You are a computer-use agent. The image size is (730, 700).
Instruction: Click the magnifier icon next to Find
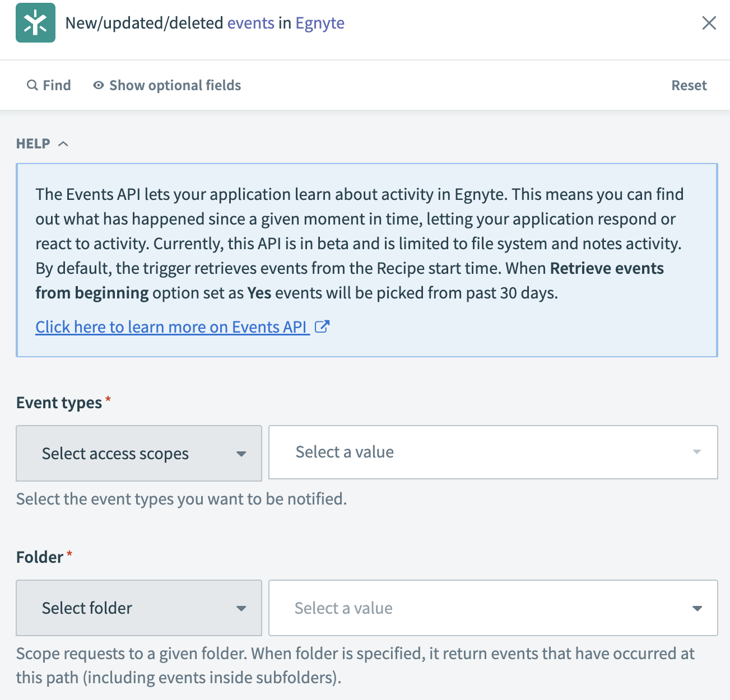tap(32, 85)
